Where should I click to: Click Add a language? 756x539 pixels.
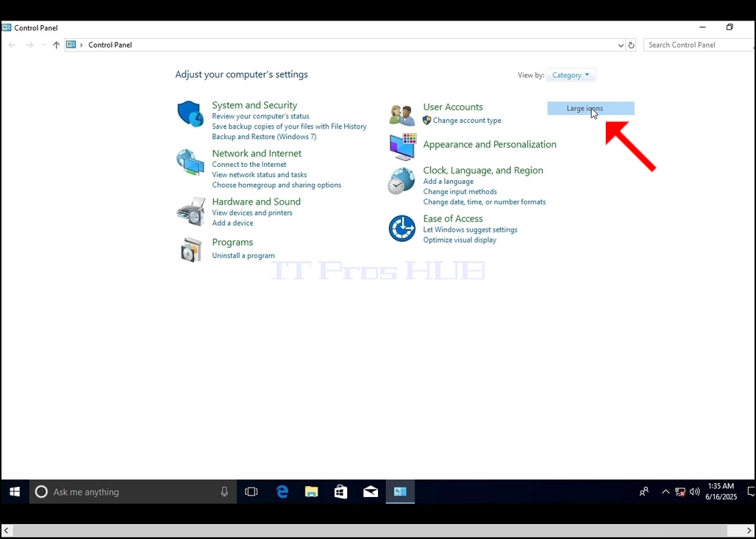coord(449,182)
